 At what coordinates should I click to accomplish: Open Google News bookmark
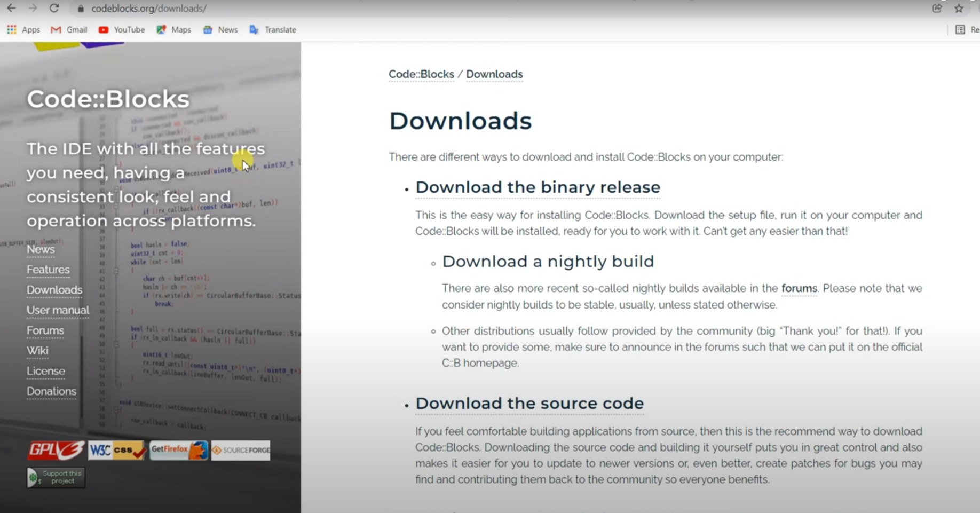coord(220,29)
